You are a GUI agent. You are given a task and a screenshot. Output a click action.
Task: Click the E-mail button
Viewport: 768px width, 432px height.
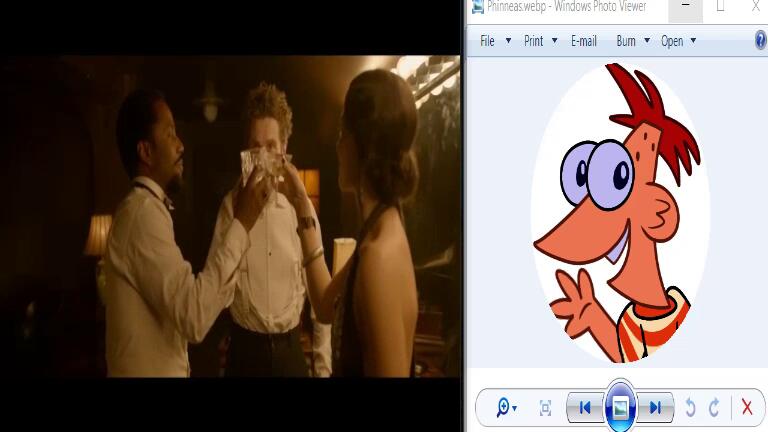(584, 41)
